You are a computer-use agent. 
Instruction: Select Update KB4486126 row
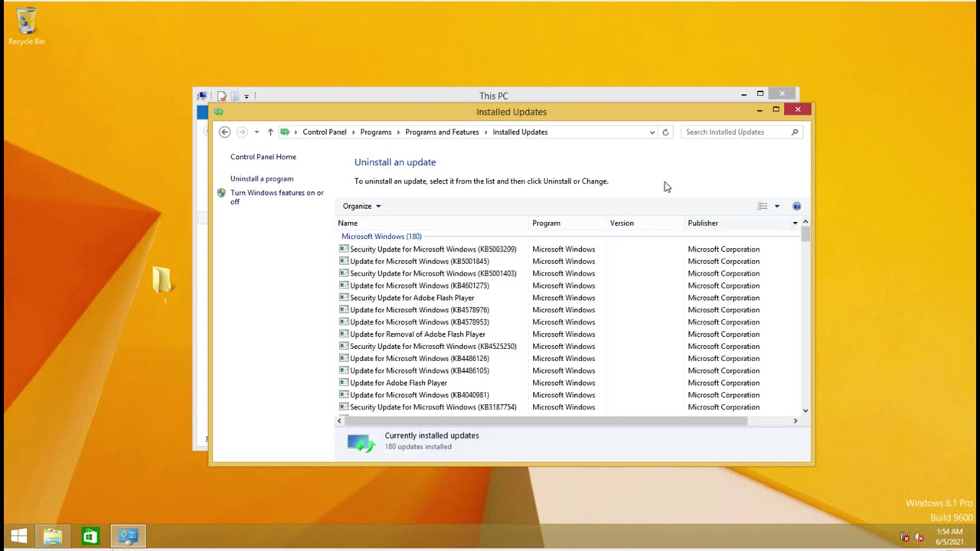(x=567, y=359)
